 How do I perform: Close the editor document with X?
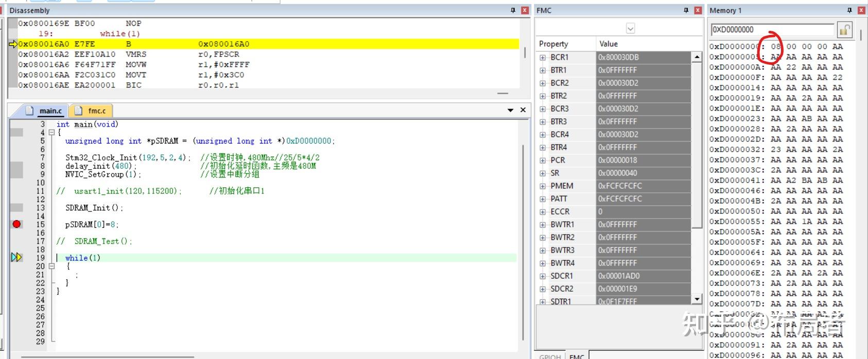(x=523, y=110)
